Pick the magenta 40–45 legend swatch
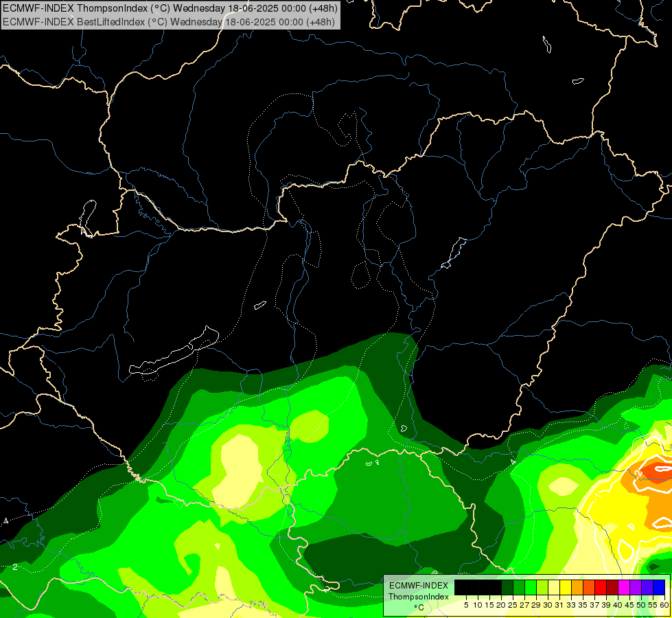Screen dimensions: 672x618 pos(624,587)
